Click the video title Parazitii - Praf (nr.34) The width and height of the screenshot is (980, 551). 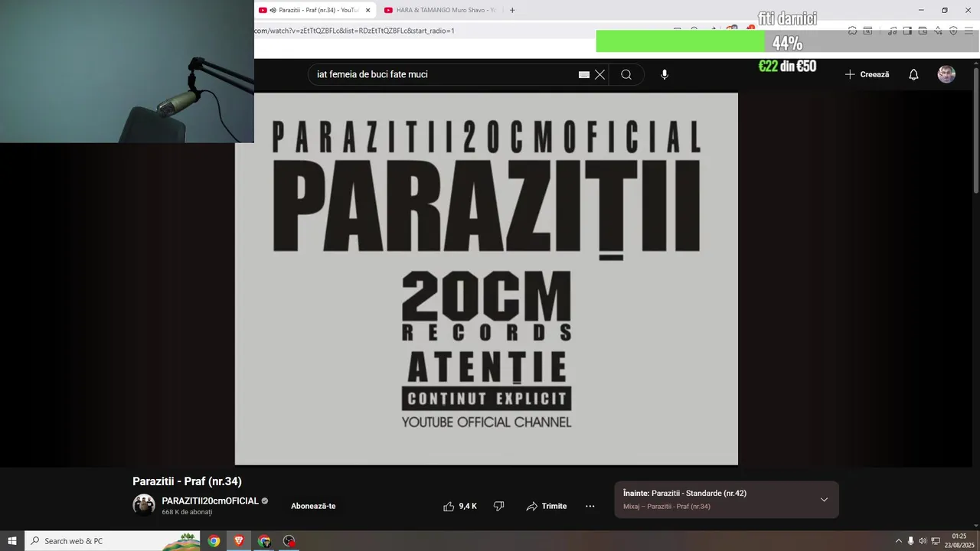pyautogui.click(x=187, y=481)
